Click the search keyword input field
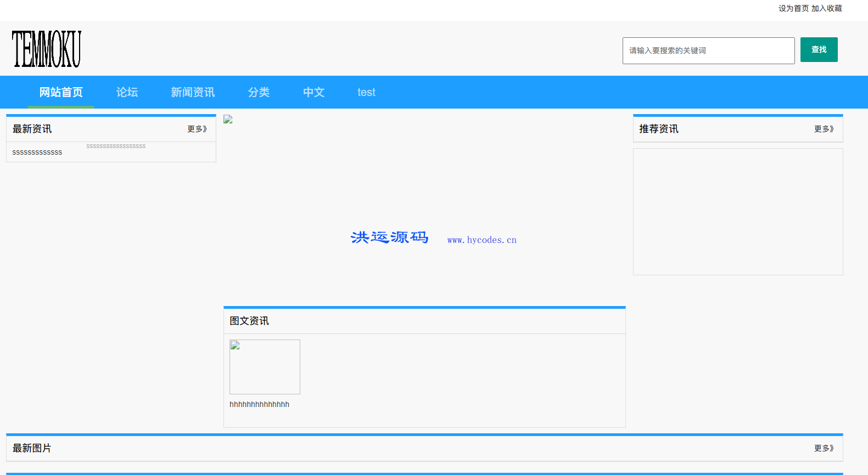This screenshot has width=868, height=475. [708, 50]
